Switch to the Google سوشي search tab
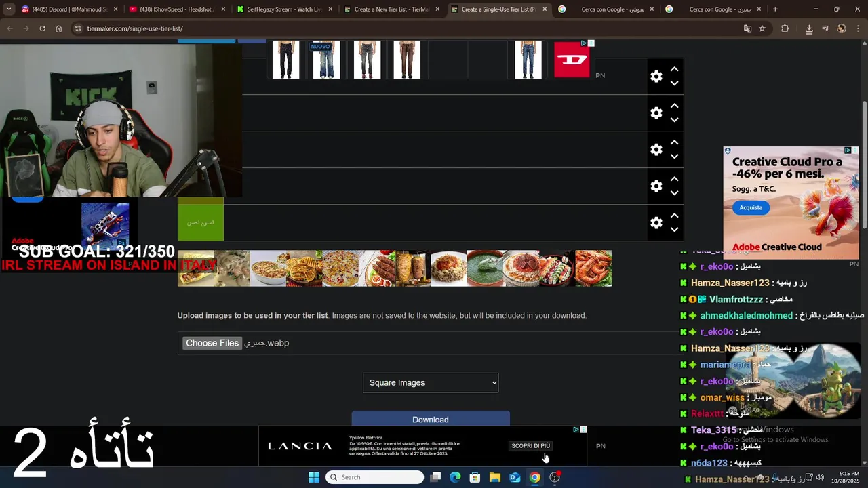The height and width of the screenshot is (488, 868). [x=607, y=9]
